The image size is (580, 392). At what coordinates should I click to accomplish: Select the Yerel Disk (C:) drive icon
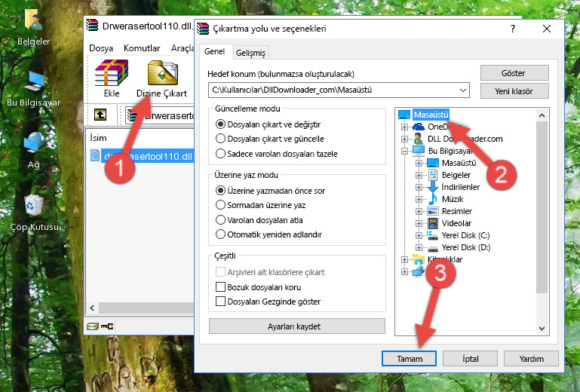(x=432, y=235)
